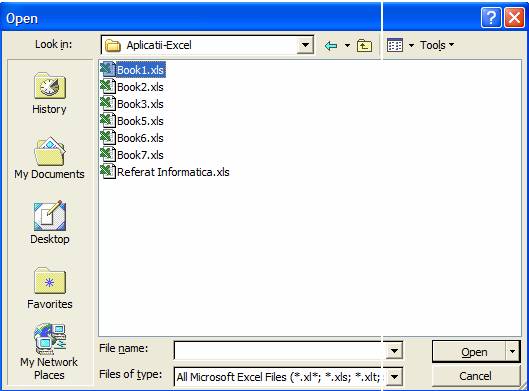
Task: Open the History places shortcut
Action: click(49, 93)
